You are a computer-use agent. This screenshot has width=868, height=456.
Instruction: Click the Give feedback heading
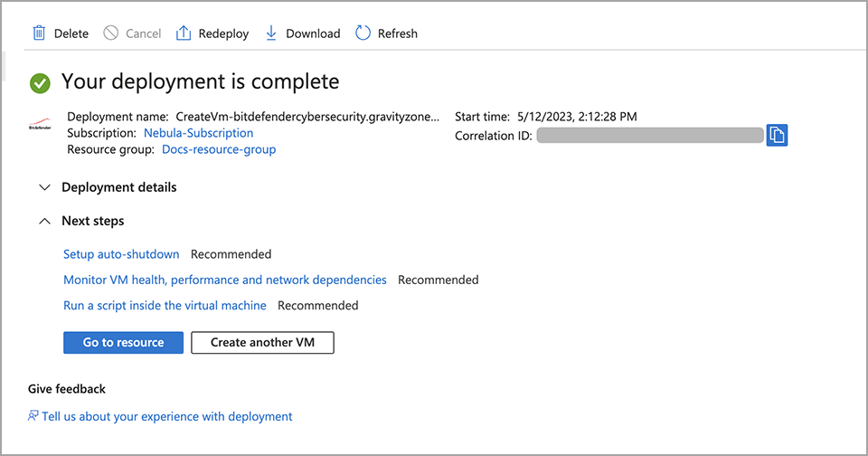(x=66, y=389)
